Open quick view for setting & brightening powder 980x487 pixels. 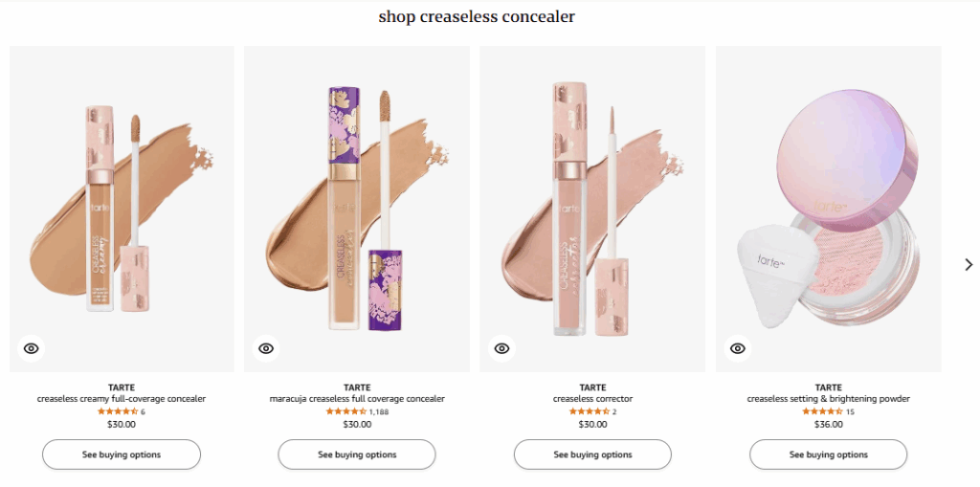pyautogui.click(x=738, y=348)
